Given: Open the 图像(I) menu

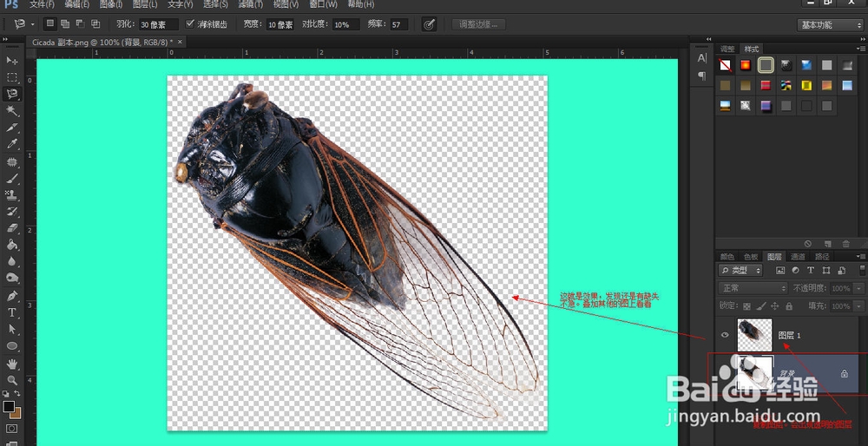Looking at the screenshot, I should click(111, 4).
